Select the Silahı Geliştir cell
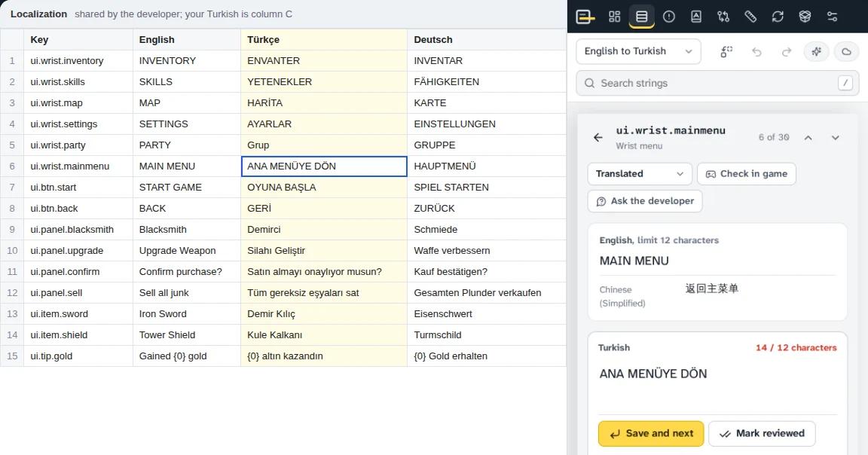 pos(324,251)
